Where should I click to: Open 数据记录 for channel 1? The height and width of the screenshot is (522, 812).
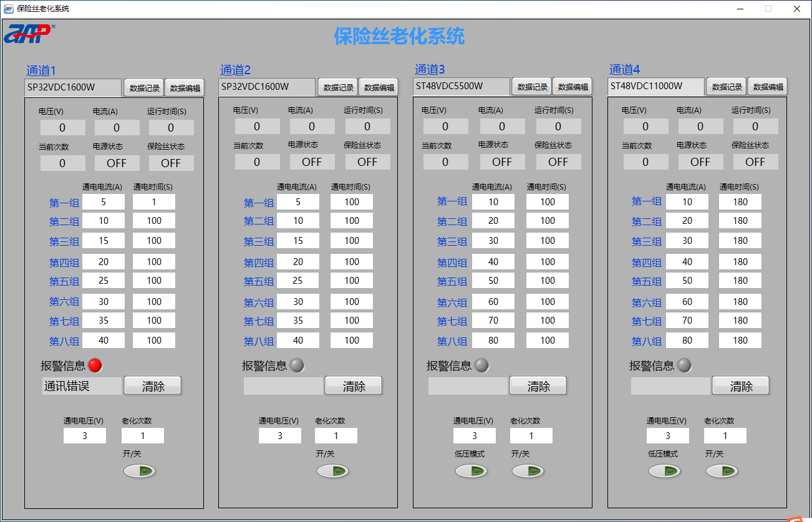click(145, 88)
